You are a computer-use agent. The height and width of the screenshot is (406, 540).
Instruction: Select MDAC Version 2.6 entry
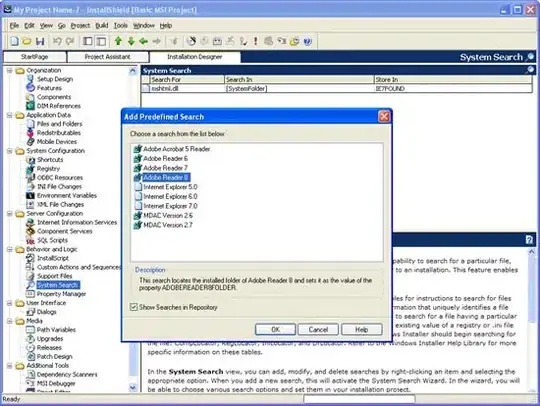pos(168,216)
